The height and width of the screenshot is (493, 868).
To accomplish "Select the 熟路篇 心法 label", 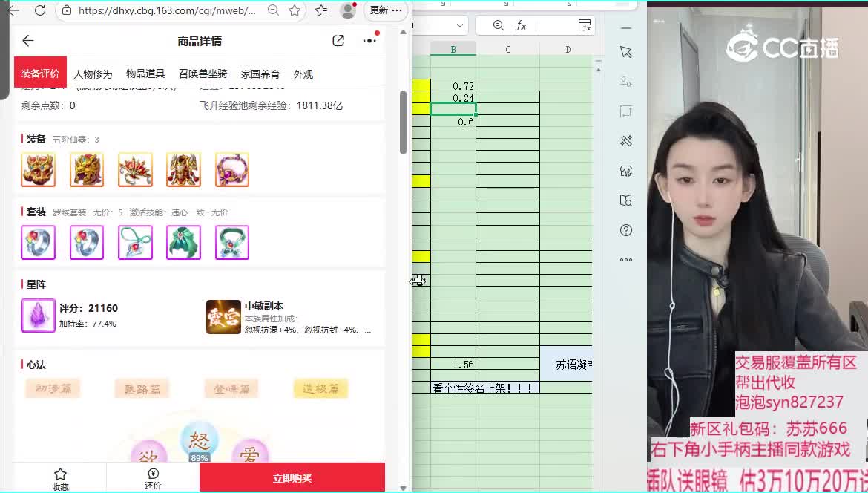I will tap(142, 389).
